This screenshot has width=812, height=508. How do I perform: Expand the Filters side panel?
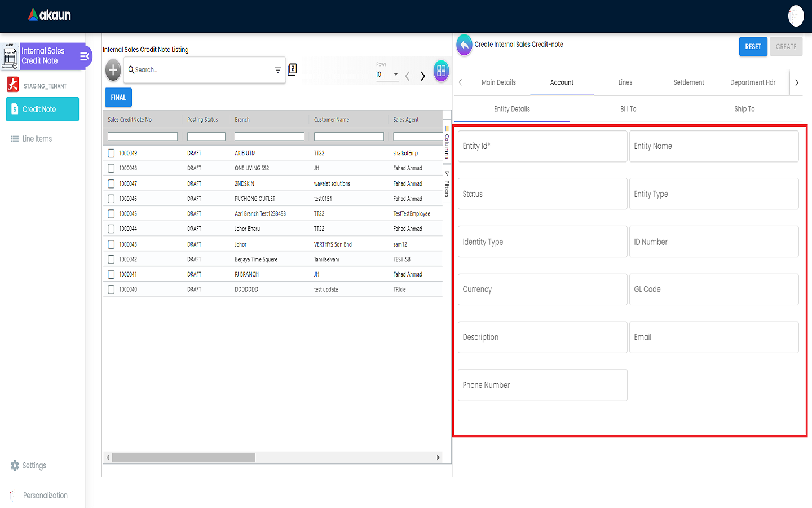(x=447, y=184)
